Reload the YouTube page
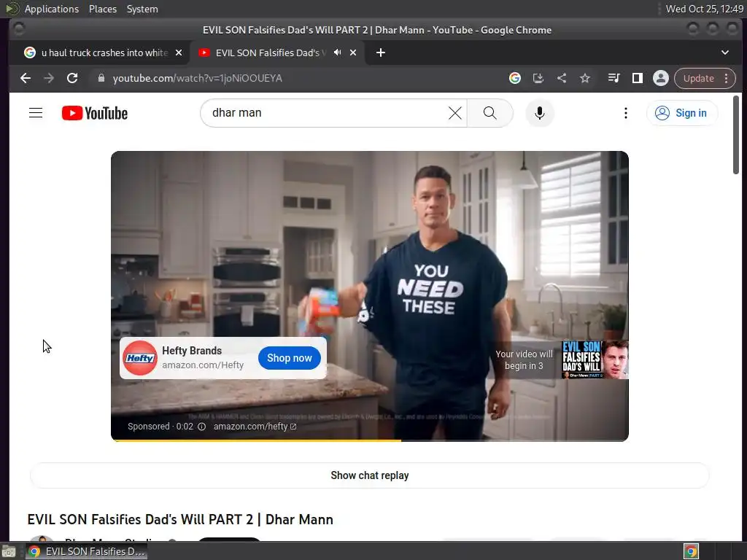This screenshot has width=747, height=560. coord(72,78)
